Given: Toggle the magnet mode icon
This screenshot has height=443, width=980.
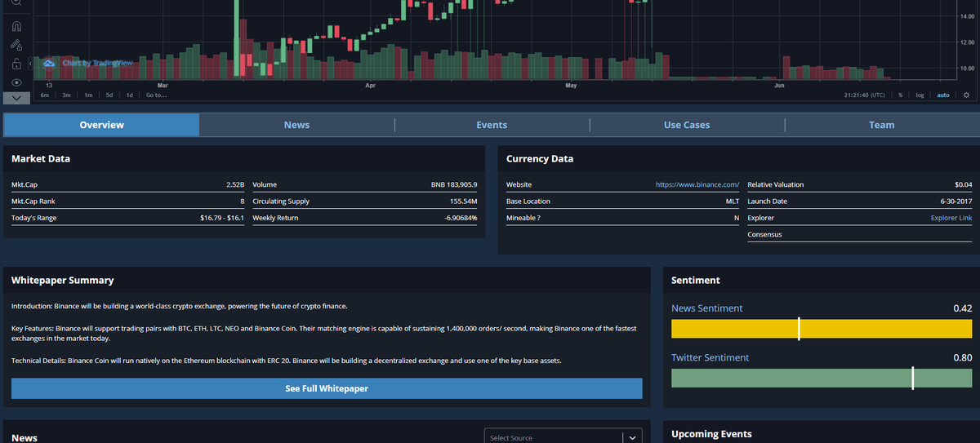Looking at the screenshot, I should [x=16, y=25].
